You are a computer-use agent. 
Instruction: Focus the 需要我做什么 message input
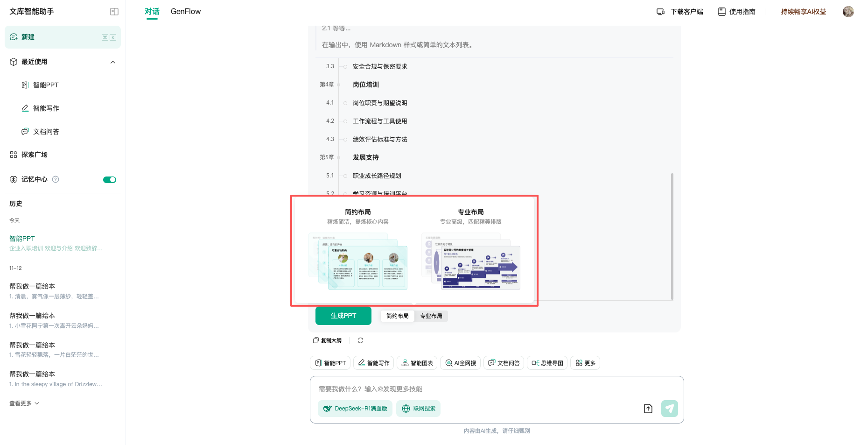click(x=497, y=389)
